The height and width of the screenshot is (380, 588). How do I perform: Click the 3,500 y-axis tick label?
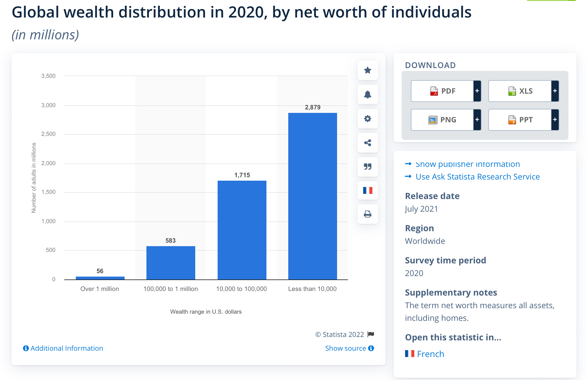(49, 76)
